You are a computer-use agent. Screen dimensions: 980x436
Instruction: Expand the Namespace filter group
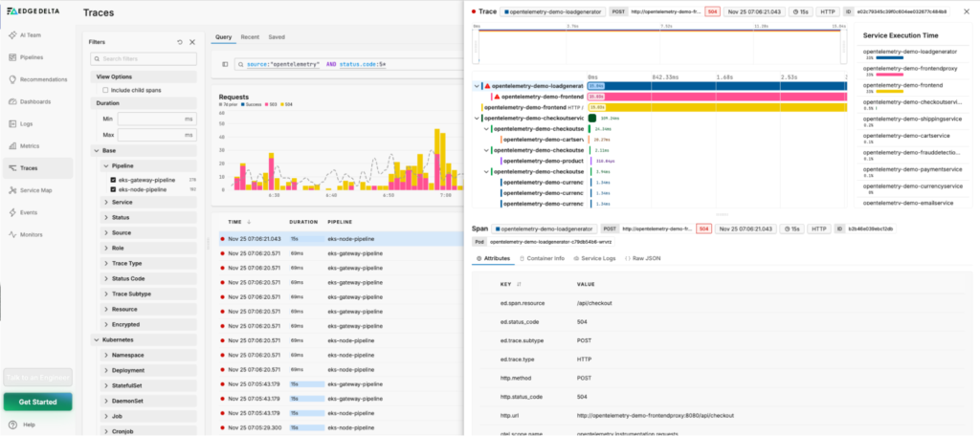point(104,355)
